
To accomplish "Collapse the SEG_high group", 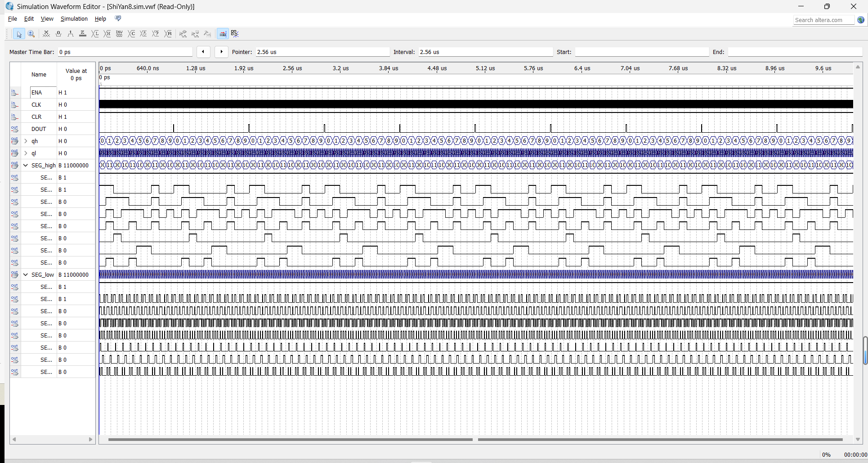I will (x=26, y=165).
